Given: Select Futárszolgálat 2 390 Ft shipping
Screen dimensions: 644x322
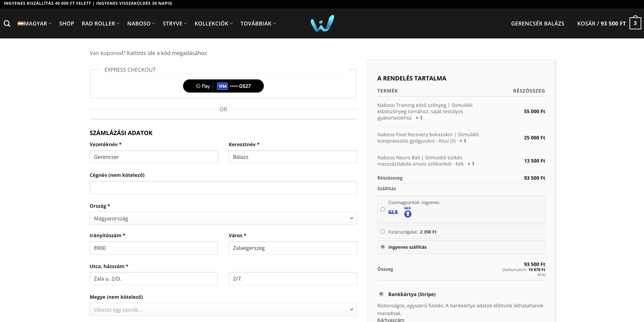Looking at the screenshot, I should pos(383,232).
